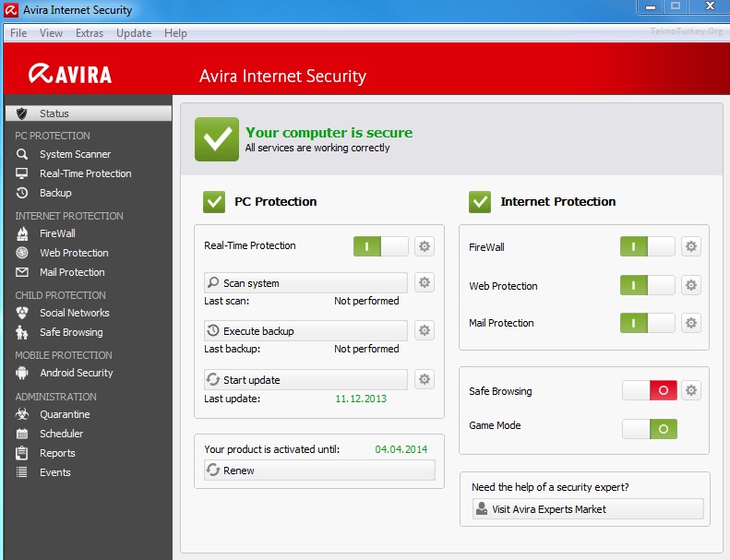Open Android Security label in the sidebar
Image resolution: width=730 pixels, height=560 pixels.
pyautogui.click(x=77, y=373)
